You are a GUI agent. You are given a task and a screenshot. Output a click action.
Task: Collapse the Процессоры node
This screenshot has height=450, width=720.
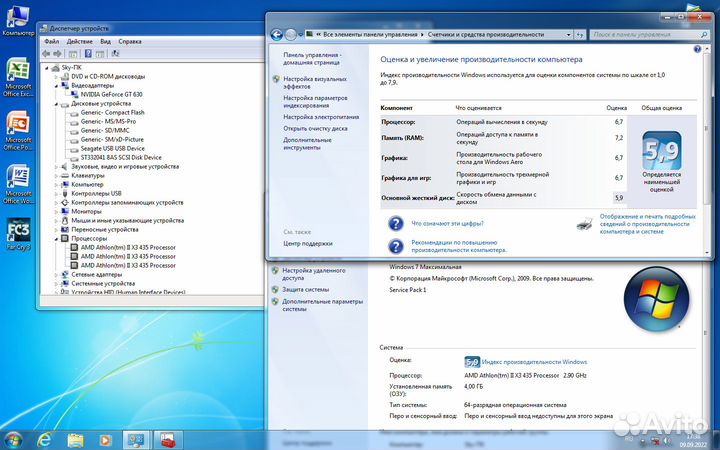(x=56, y=238)
